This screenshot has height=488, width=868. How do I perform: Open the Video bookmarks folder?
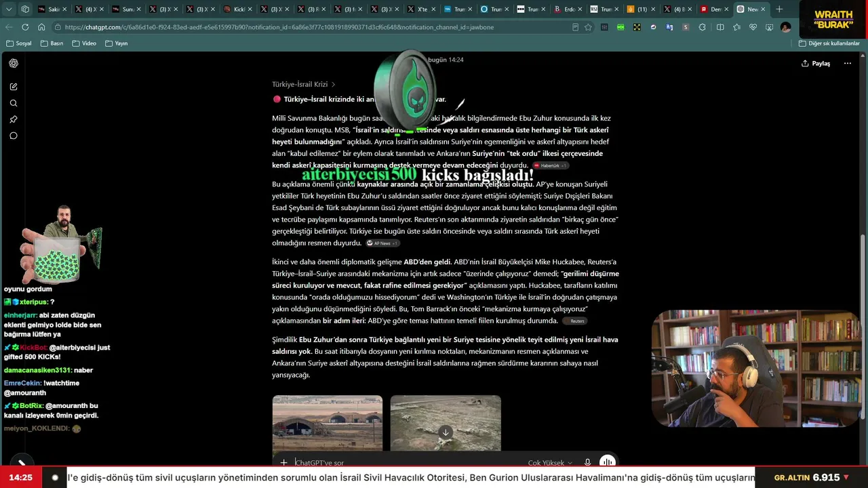point(85,43)
